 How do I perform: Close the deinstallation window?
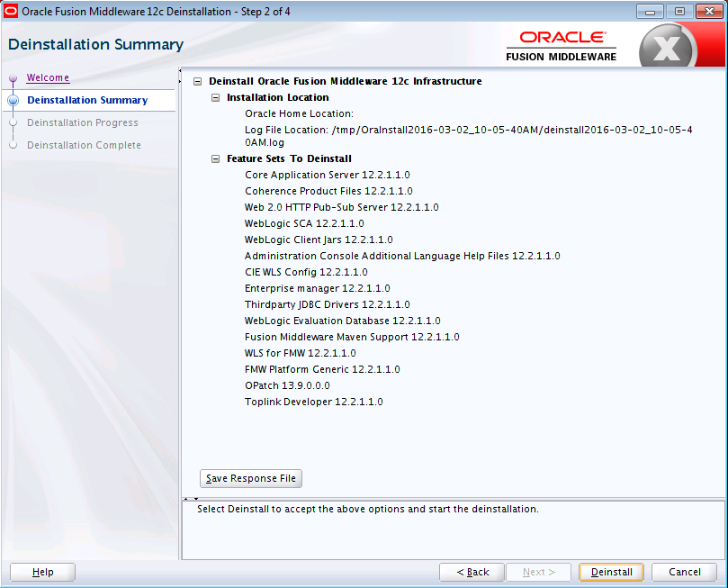point(709,12)
